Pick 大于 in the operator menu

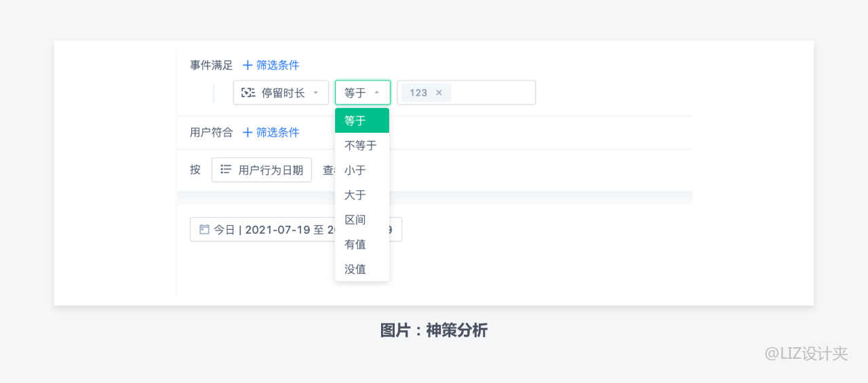pyautogui.click(x=355, y=195)
